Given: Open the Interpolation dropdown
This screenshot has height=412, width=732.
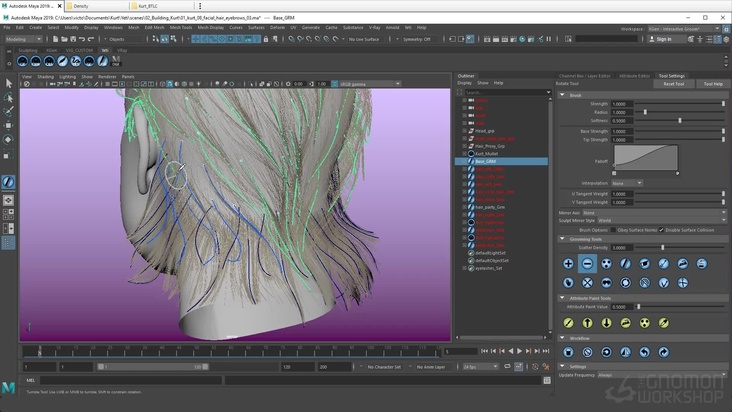Looking at the screenshot, I should coord(626,183).
